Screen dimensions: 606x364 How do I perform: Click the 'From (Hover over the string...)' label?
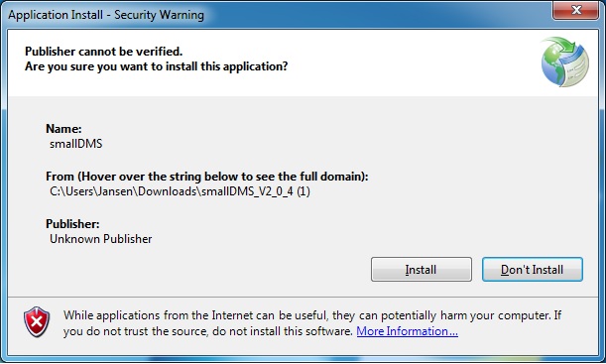206,177
